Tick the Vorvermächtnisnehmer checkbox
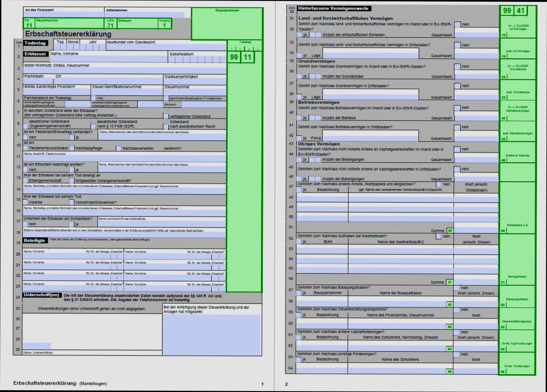The width and height of the screenshot is (547, 392). pos(72,202)
